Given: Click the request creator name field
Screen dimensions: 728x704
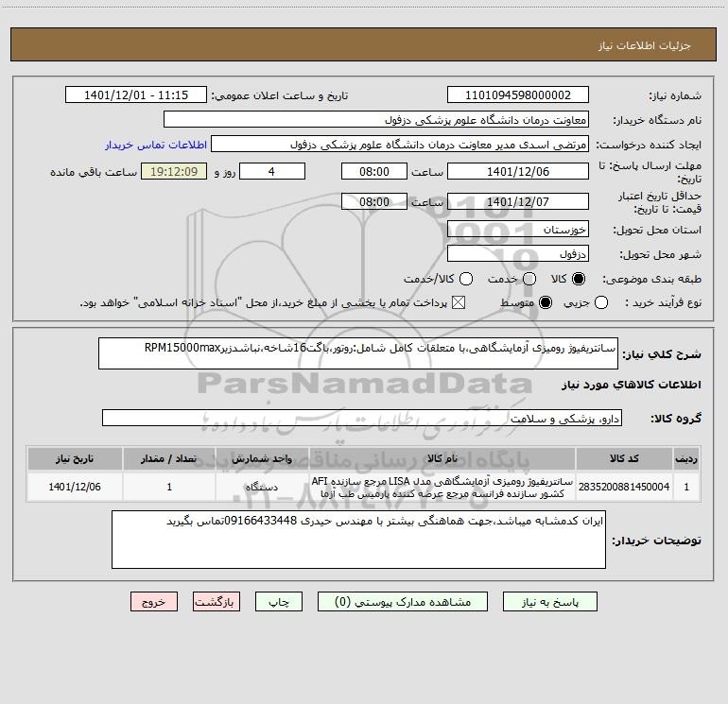Looking at the screenshot, I should click(400, 145).
